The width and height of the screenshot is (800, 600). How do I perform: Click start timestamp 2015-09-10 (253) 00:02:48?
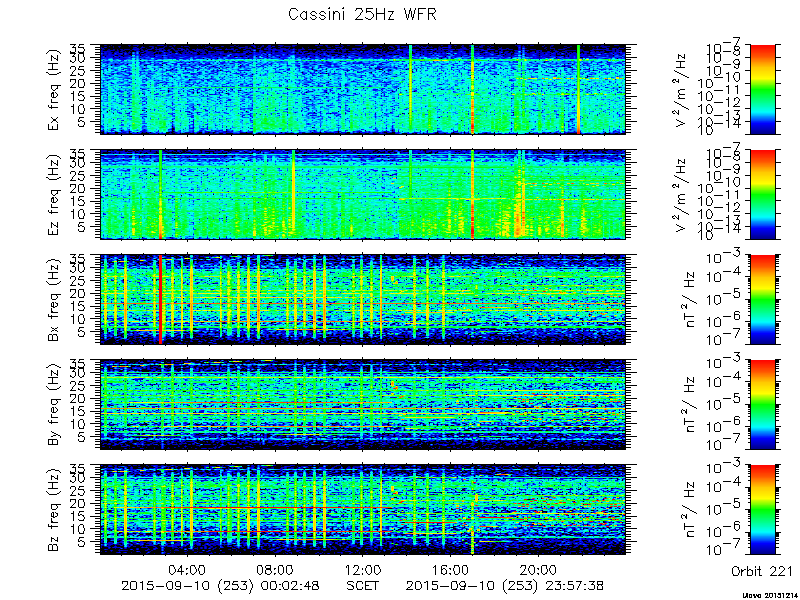220,586
